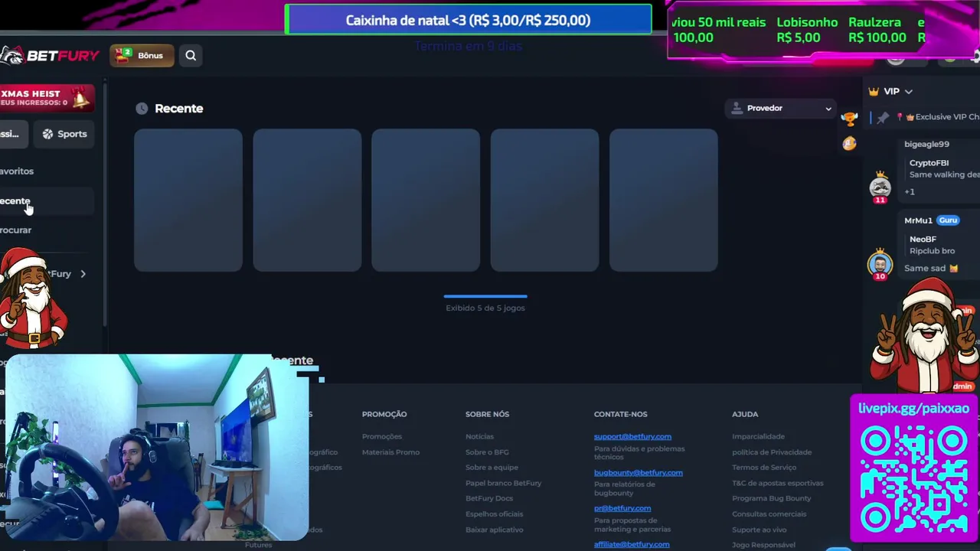The width and height of the screenshot is (980, 551).
Task: Open the pinned Exclusive VIP Chat message
Action: coord(938,117)
